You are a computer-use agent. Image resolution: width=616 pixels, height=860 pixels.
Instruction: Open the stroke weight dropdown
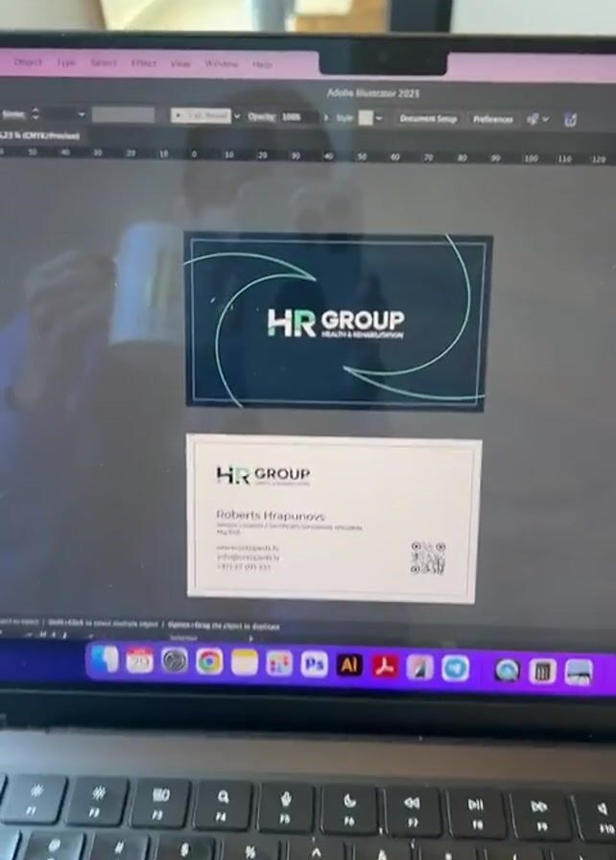coord(82,114)
